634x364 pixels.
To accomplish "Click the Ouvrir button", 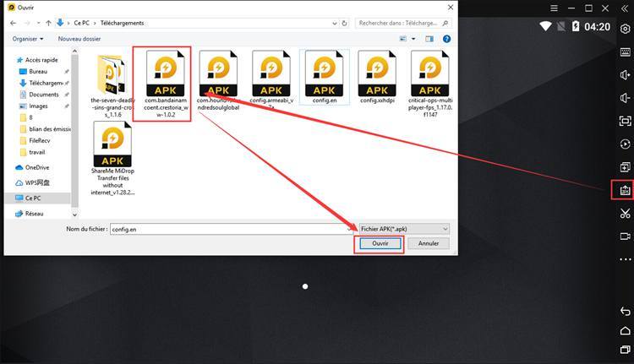I will [x=380, y=243].
